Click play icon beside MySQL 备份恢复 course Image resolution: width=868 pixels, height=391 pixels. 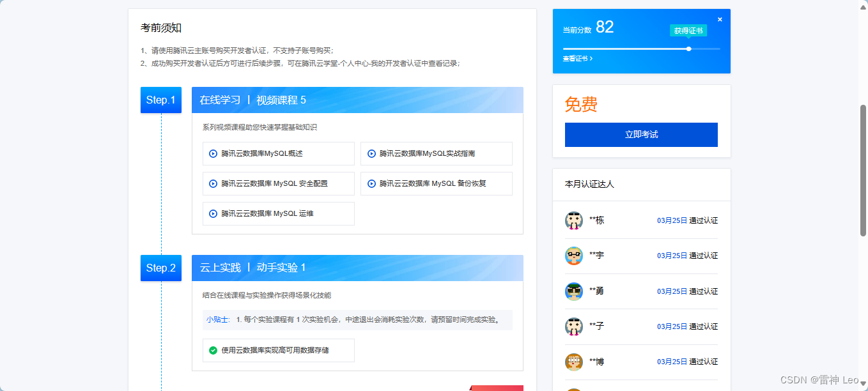point(371,183)
